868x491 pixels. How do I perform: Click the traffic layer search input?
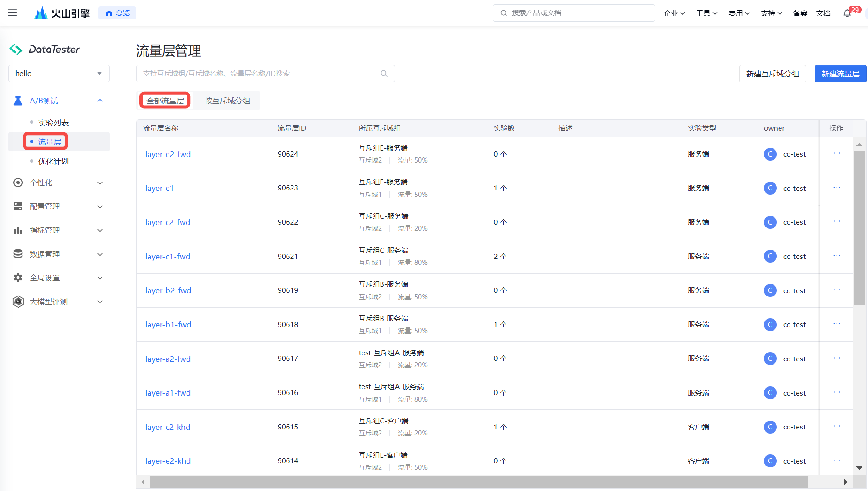click(x=266, y=74)
